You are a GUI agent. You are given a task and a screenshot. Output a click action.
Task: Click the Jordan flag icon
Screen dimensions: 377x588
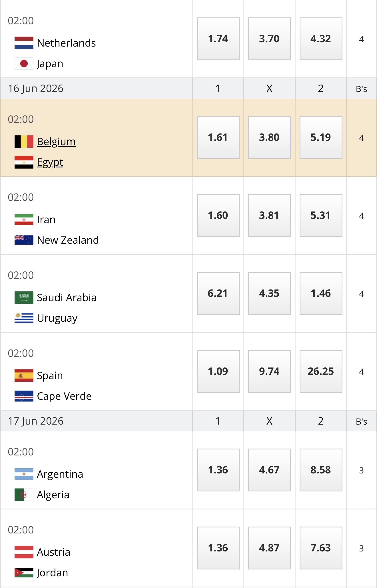(x=24, y=573)
